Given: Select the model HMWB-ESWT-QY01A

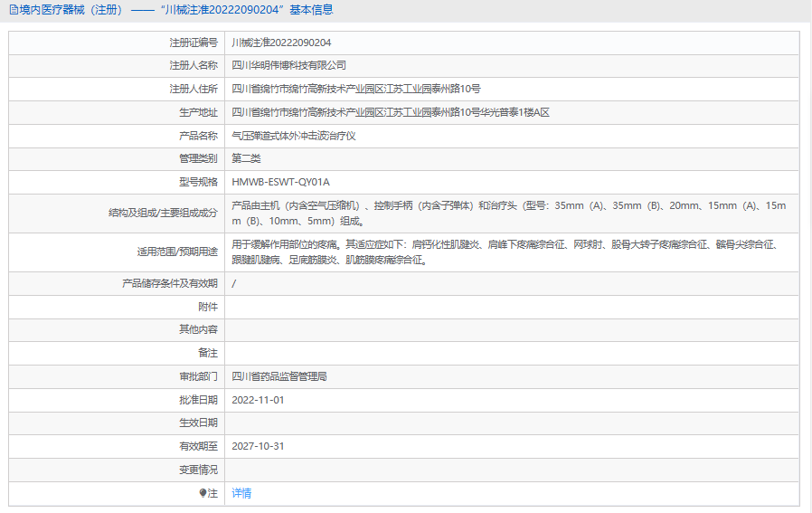Looking at the screenshot, I should click(280, 182).
